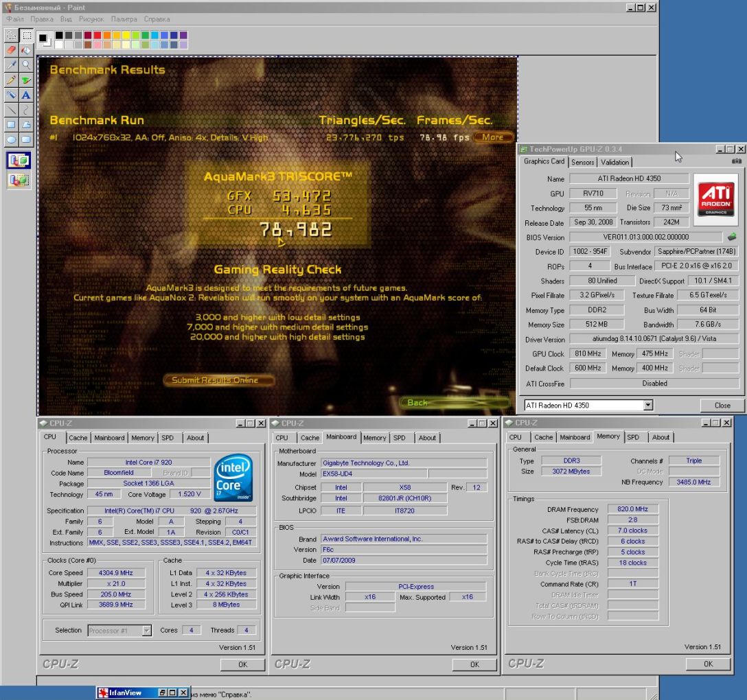Screen dimensions: 747x700
Task: Pick the purple color swatch in the top row
Action: tap(183, 35)
